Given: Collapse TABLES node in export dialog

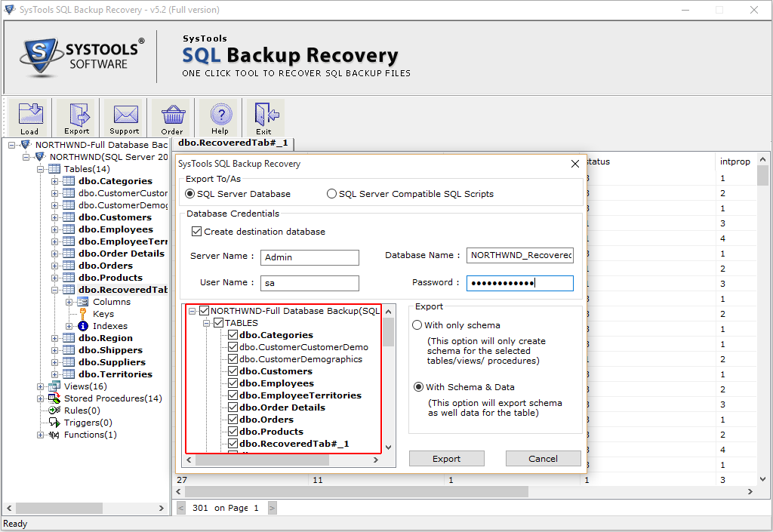Looking at the screenshot, I should [207, 323].
